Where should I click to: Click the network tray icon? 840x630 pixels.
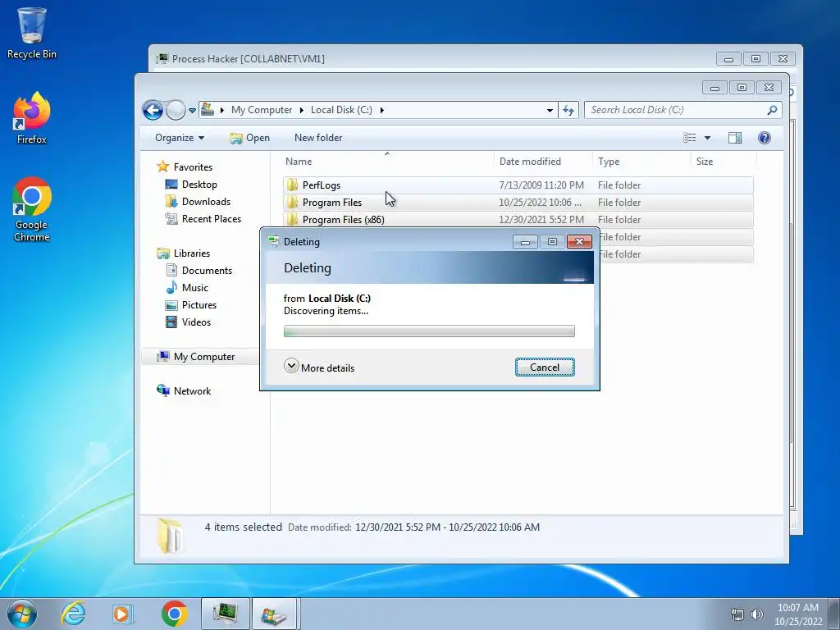pyautogui.click(x=737, y=614)
